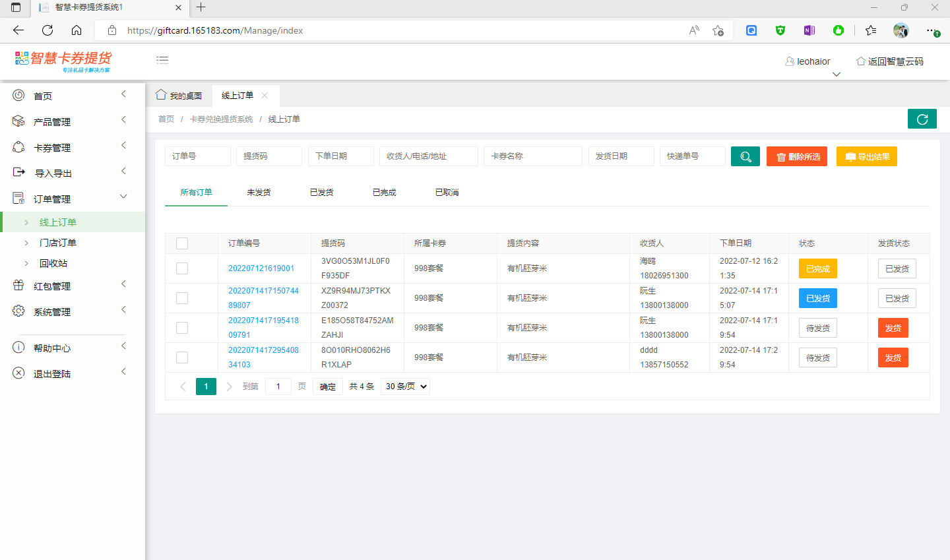
Task: Click the 帮助中心 info icon
Action: [x=18, y=348]
